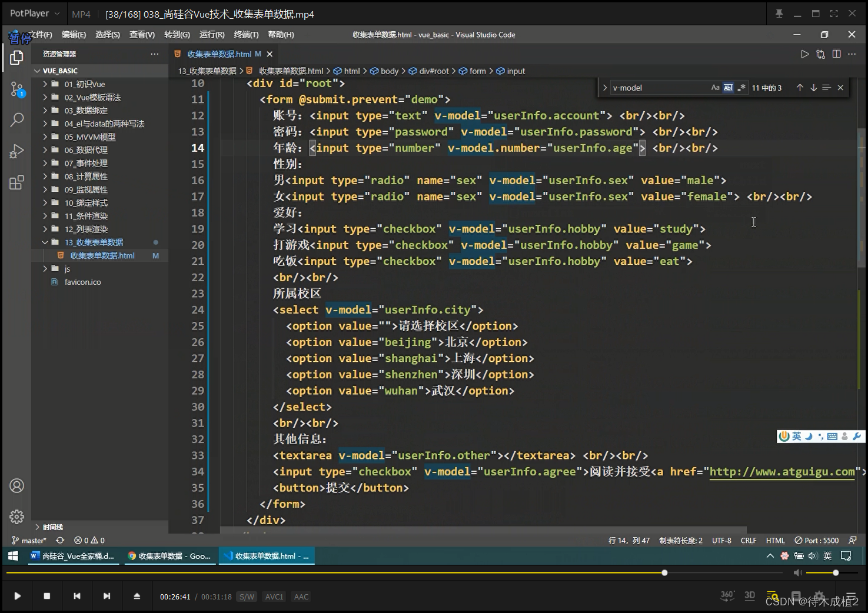868x613 pixels.
Task: Click the div#root breadcrumb item
Action: pos(429,71)
